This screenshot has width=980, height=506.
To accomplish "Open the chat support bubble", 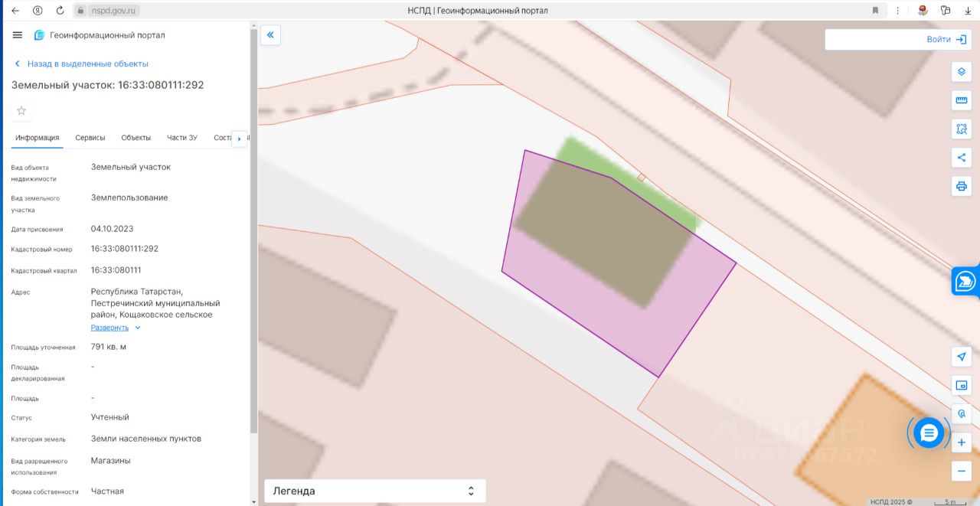I will (929, 433).
